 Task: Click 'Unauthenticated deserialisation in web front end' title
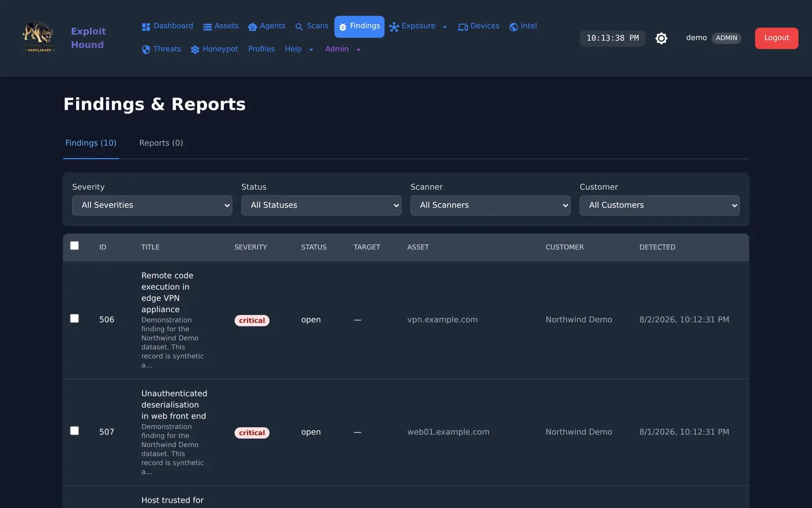pos(174,405)
